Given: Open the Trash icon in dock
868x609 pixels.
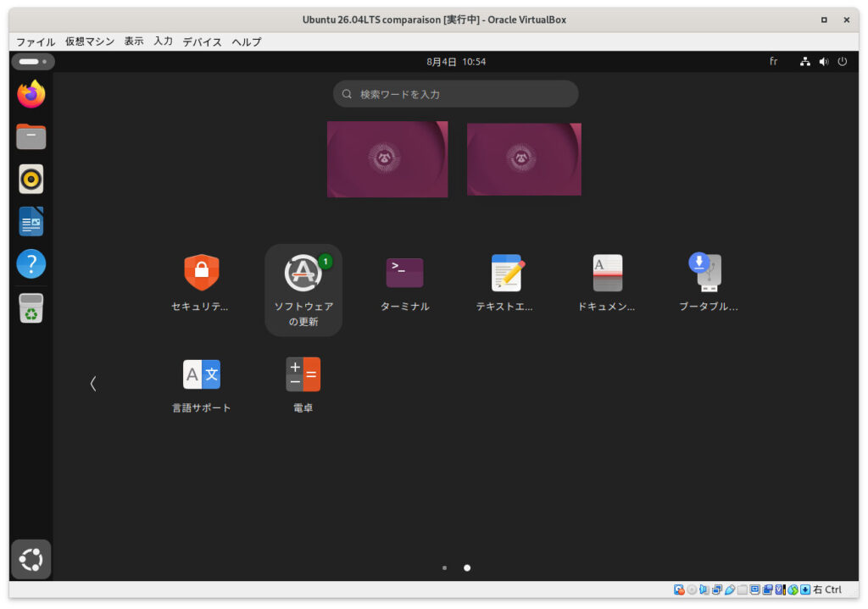Looking at the screenshot, I should pos(31,308).
